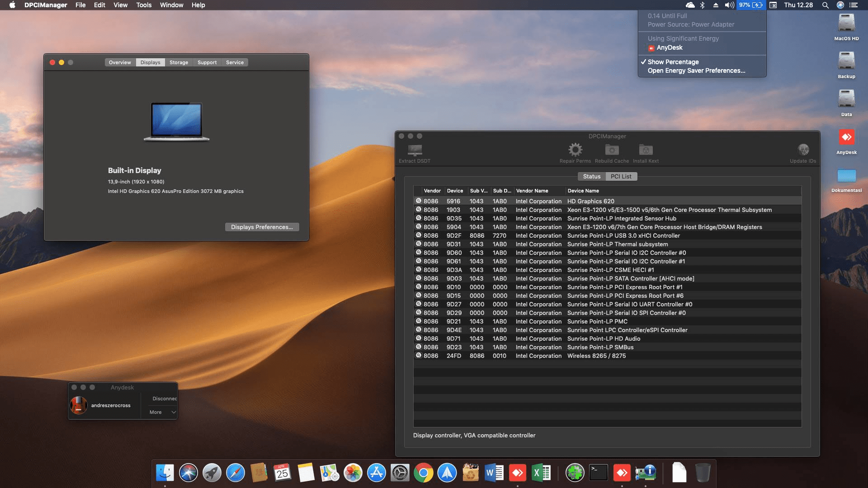Switch to the Service tab
Image resolution: width=868 pixels, height=488 pixels.
pyautogui.click(x=235, y=62)
